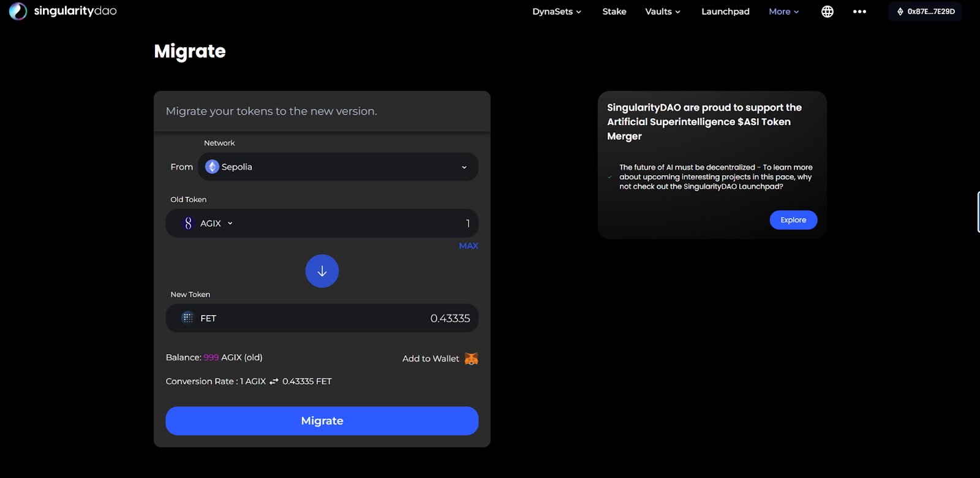This screenshot has width=980, height=478.
Task: Click the conversion rate swap arrows icon
Action: click(x=274, y=381)
